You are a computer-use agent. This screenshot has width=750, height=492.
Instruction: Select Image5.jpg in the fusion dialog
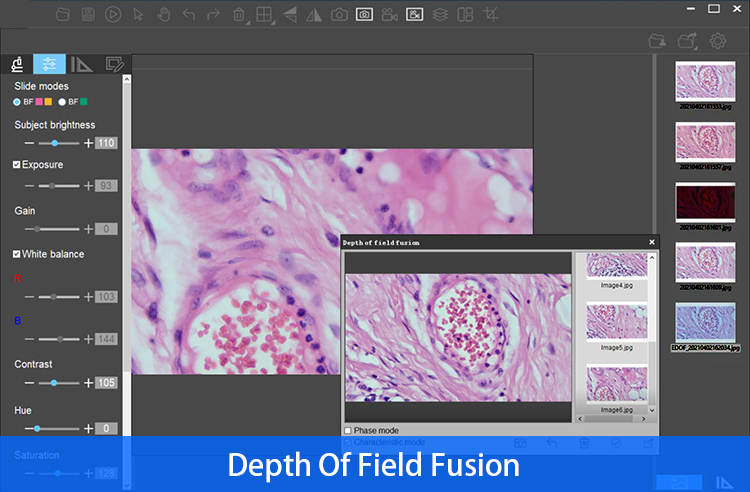(x=617, y=323)
